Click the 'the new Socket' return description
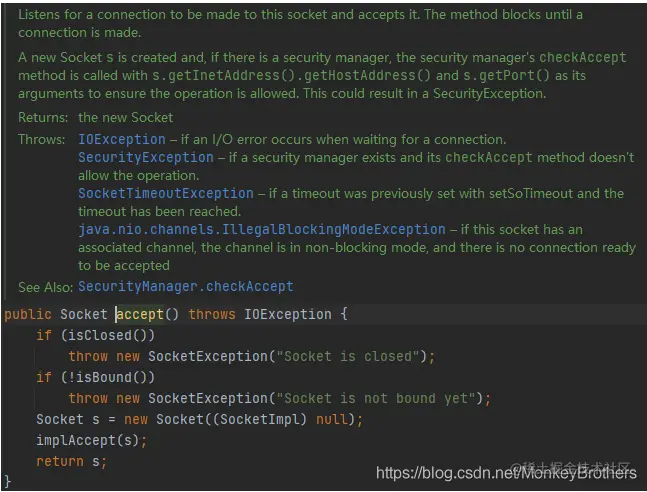This screenshot has width=647, height=492. [x=126, y=118]
